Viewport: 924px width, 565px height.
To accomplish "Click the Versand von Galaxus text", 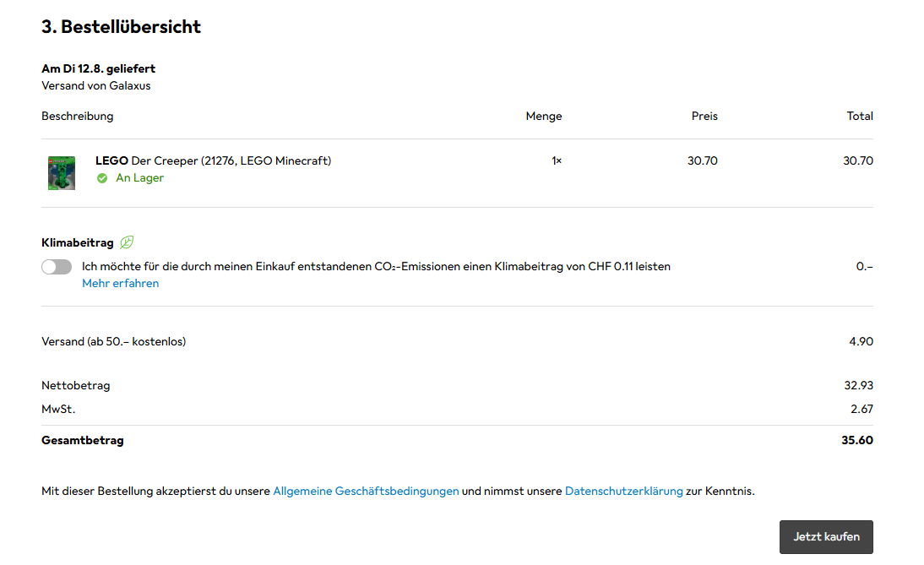I will click(x=96, y=85).
